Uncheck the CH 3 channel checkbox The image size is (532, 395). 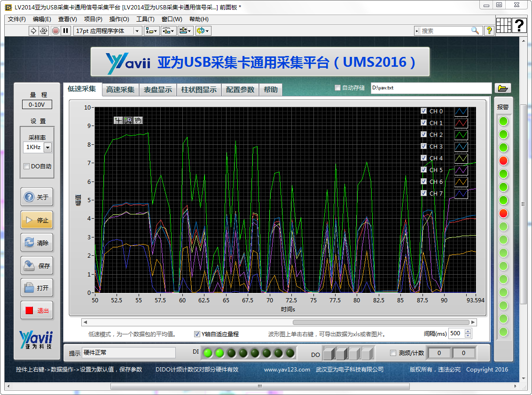pos(423,146)
